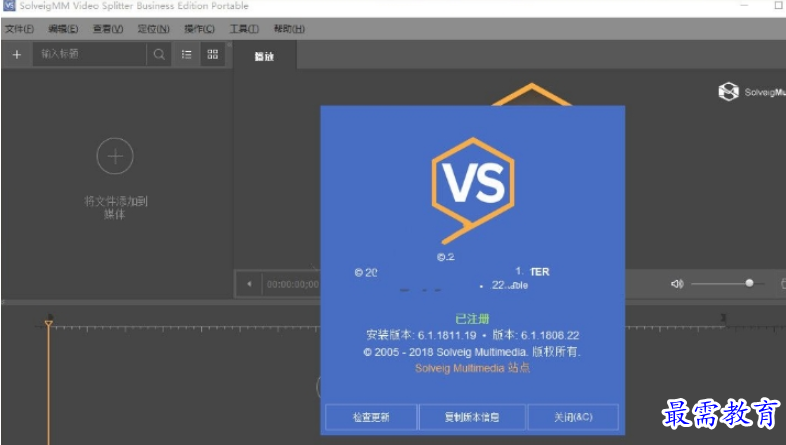Select the player tab above the preview
The width and height of the screenshot is (786, 445).
(264, 56)
